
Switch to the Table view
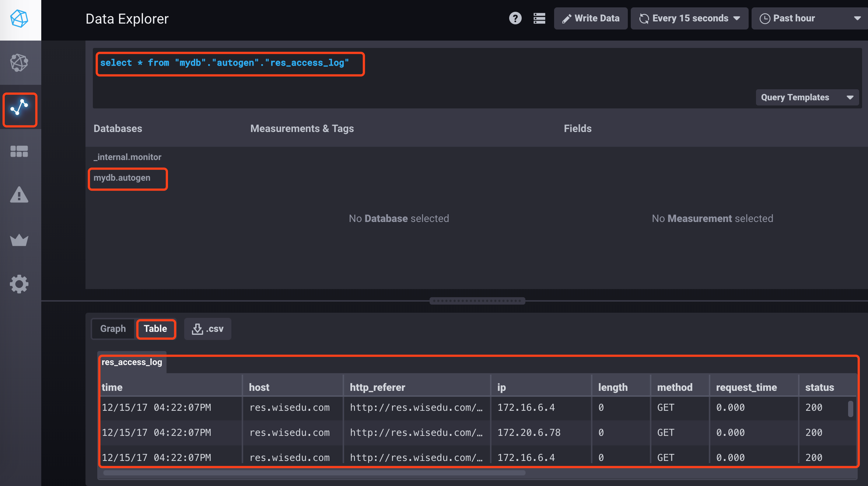click(155, 329)
